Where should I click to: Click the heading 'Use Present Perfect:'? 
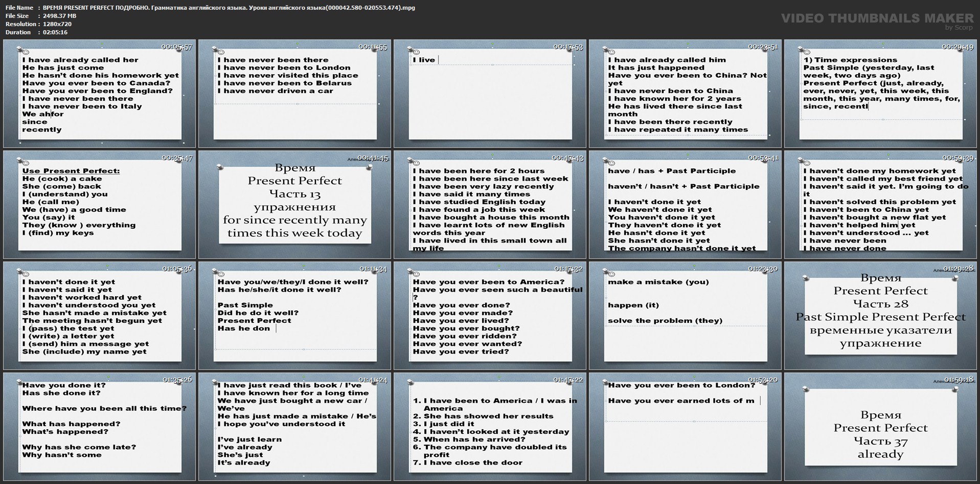71,171
